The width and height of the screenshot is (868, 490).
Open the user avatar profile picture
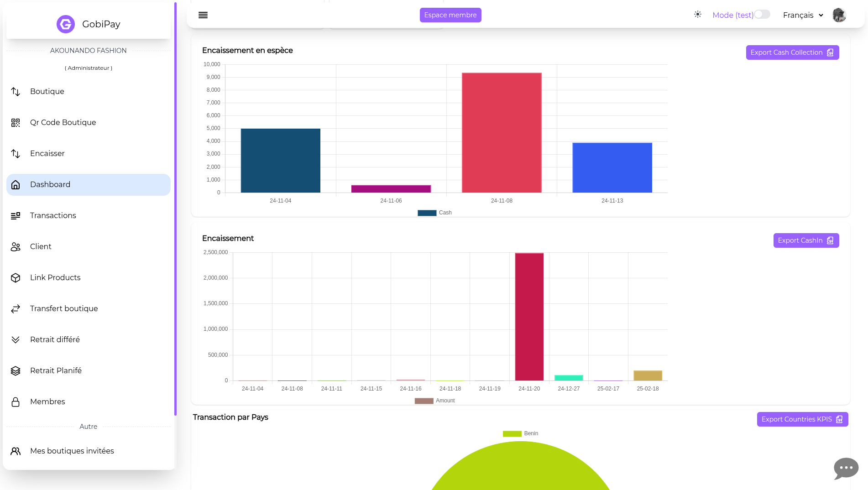point(839,15)
